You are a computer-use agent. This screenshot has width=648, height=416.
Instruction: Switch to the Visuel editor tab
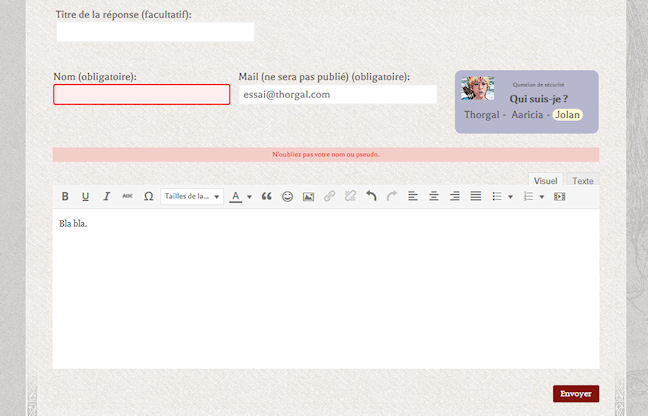545,181
